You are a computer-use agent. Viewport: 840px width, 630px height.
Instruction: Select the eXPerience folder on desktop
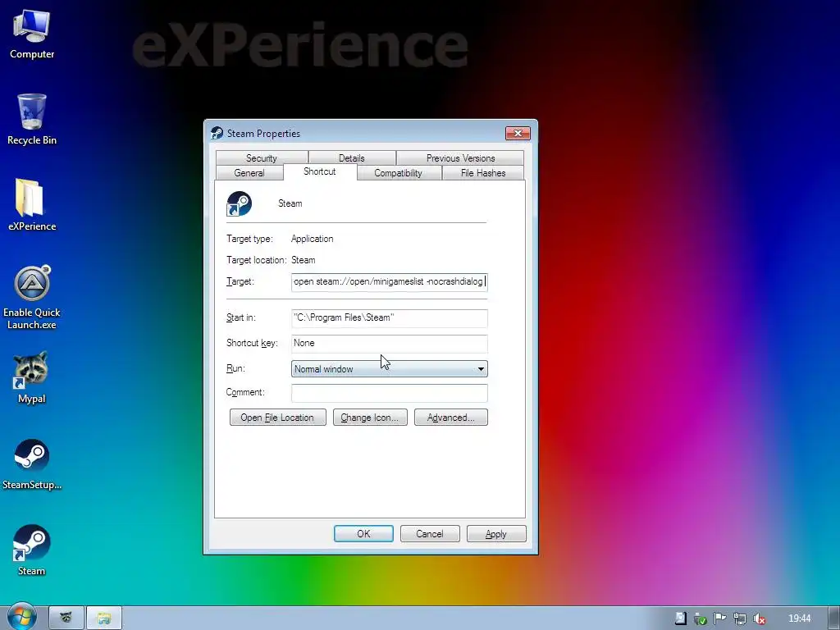click(x=32, y=204)
